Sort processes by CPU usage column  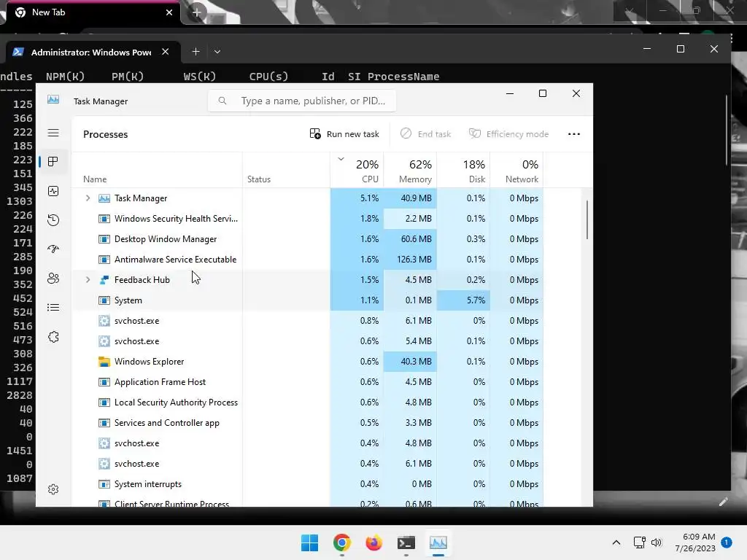pos(357,171)
